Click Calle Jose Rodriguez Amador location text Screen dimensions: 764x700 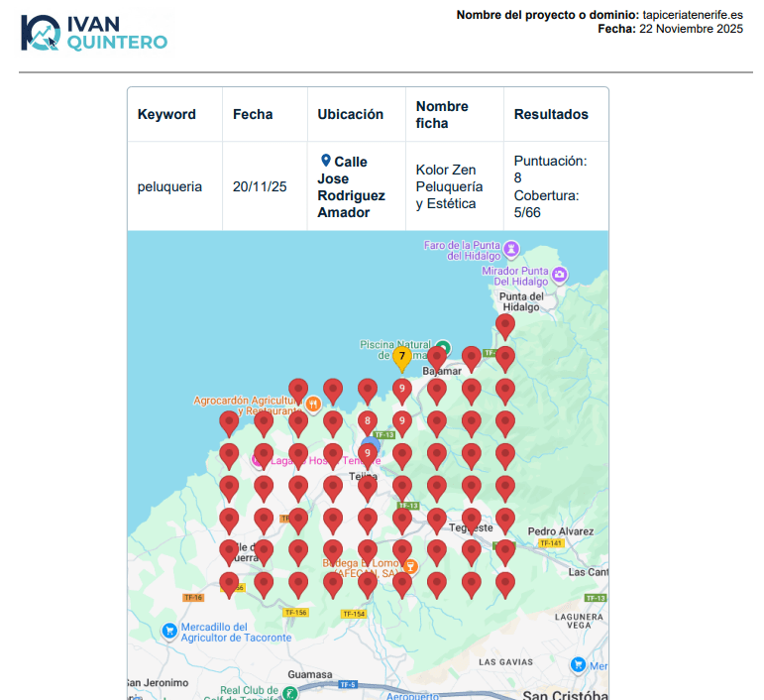tap(352, 187)
